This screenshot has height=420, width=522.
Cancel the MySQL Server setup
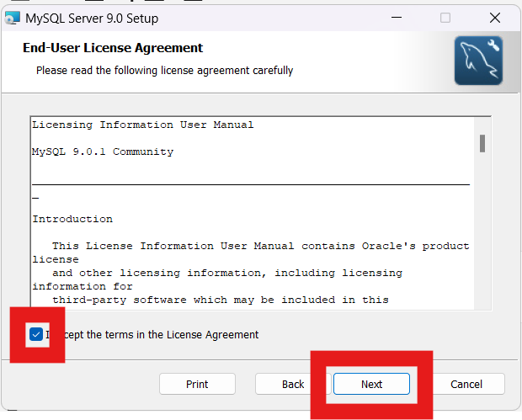(466, 384)
